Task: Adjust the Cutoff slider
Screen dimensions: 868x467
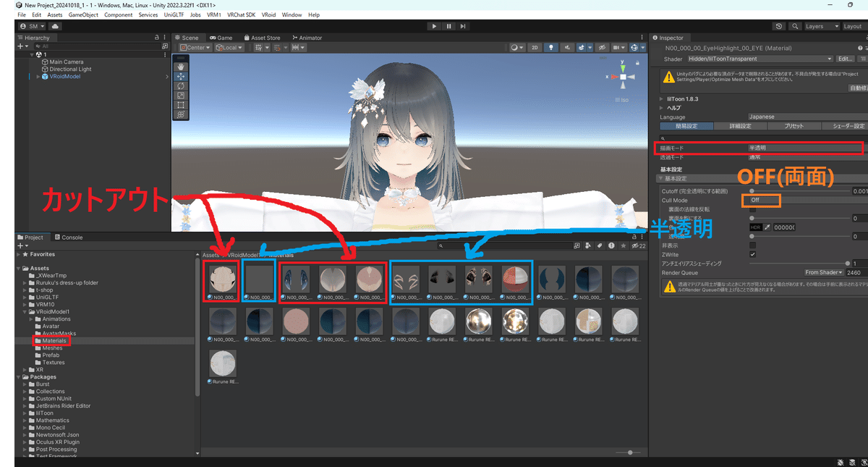Action: (799, 191)
